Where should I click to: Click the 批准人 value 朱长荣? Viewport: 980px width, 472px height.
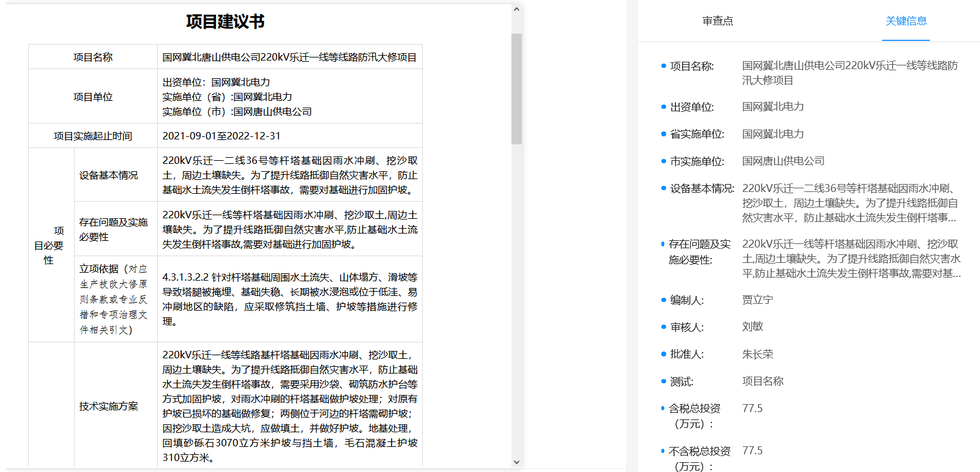click(x=757, y=354)
